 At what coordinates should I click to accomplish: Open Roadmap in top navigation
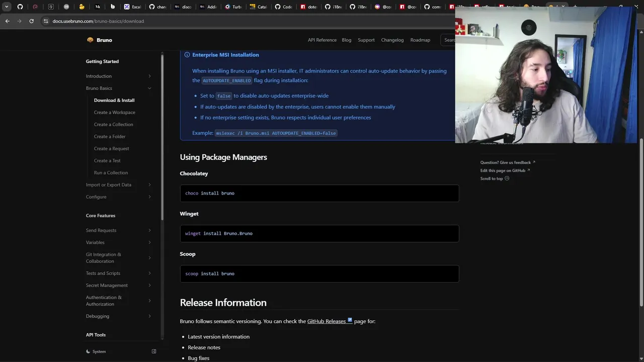pos(420,40)
